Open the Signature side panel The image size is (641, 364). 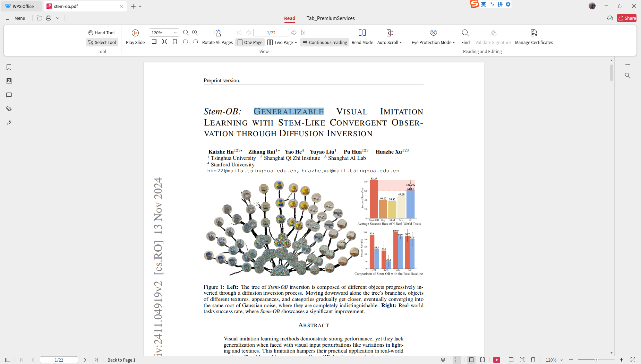coord(9,123)
